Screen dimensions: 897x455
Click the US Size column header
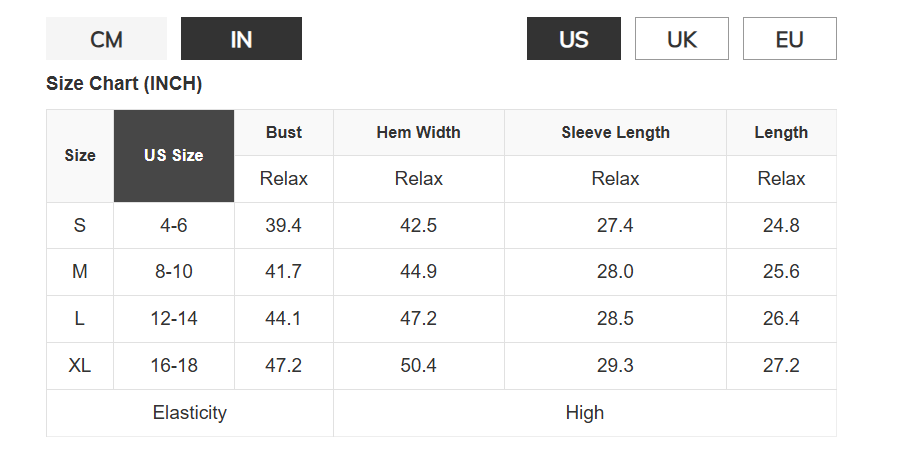point(174,156)
